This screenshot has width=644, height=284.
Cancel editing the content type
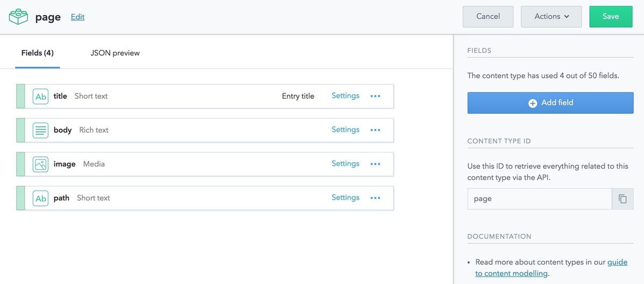click(x=488, y=17)
